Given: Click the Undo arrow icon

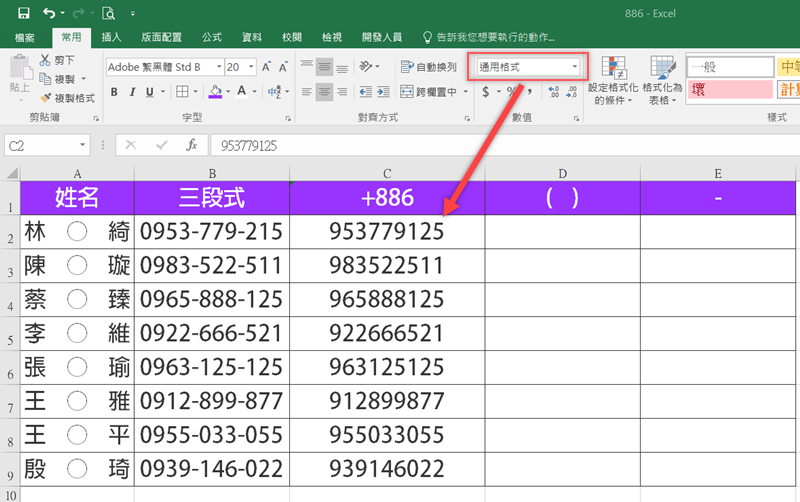Looking at the screenshot, I should [50, 13].
